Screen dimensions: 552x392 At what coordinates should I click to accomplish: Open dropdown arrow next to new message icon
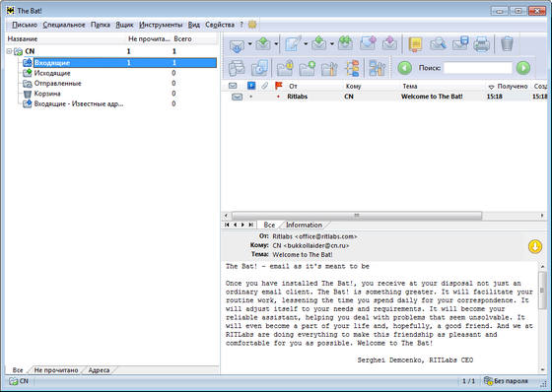pyautogui.click(x=306, y=44)
